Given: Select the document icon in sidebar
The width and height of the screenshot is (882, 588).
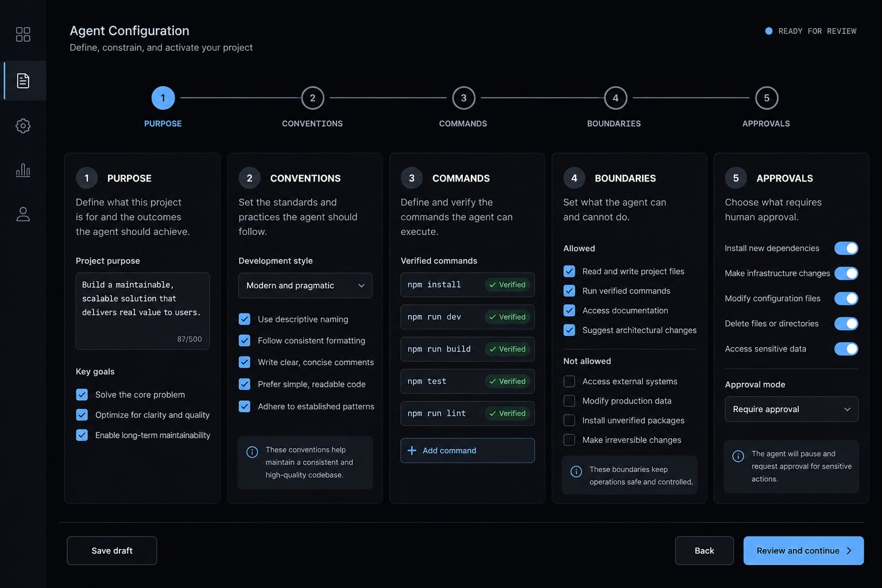Looking at the screenshot, I should click(23, 80).
